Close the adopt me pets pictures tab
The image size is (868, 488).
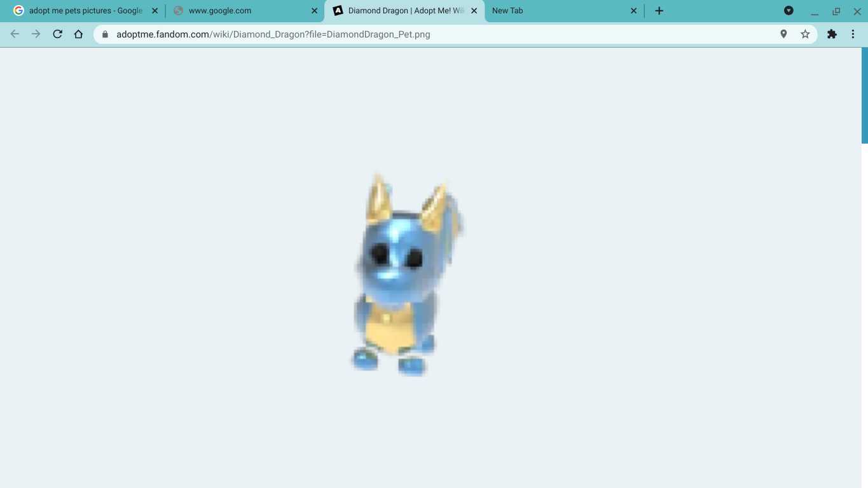(x=155, y=11)
